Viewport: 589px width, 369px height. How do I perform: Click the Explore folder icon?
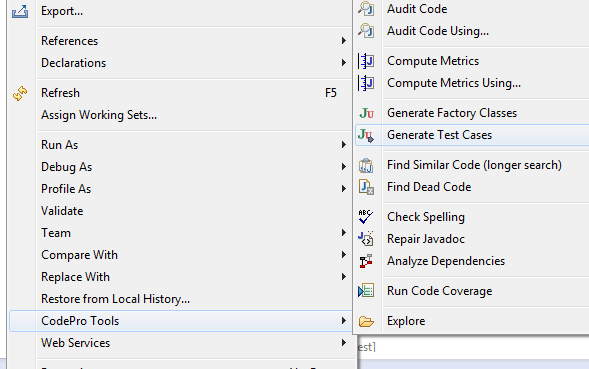click(x=366, y=321)
